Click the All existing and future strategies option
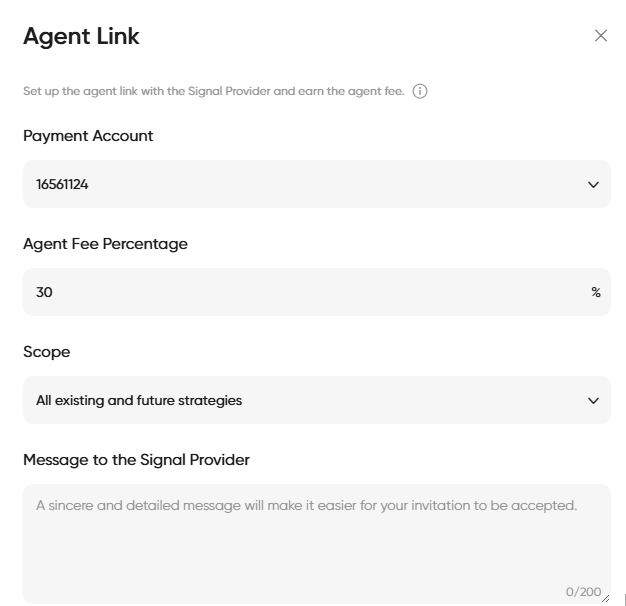The image size is (626, 606). coord(139,400)
